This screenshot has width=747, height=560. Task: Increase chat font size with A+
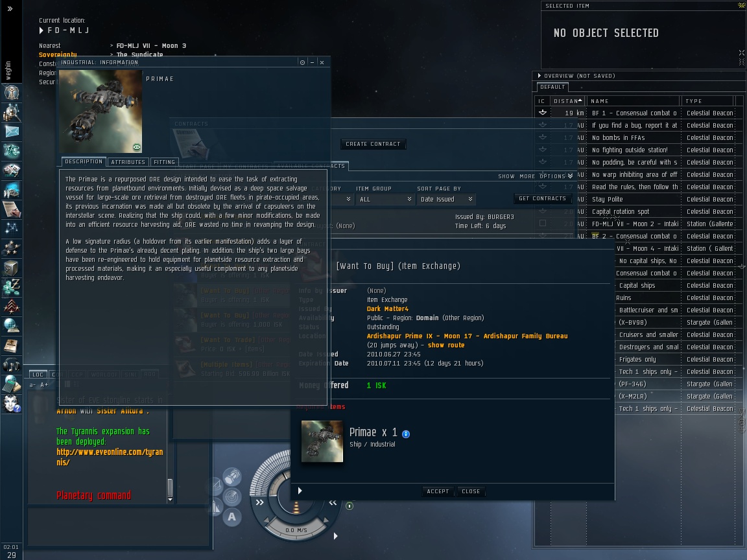click(x=44, y=385)
